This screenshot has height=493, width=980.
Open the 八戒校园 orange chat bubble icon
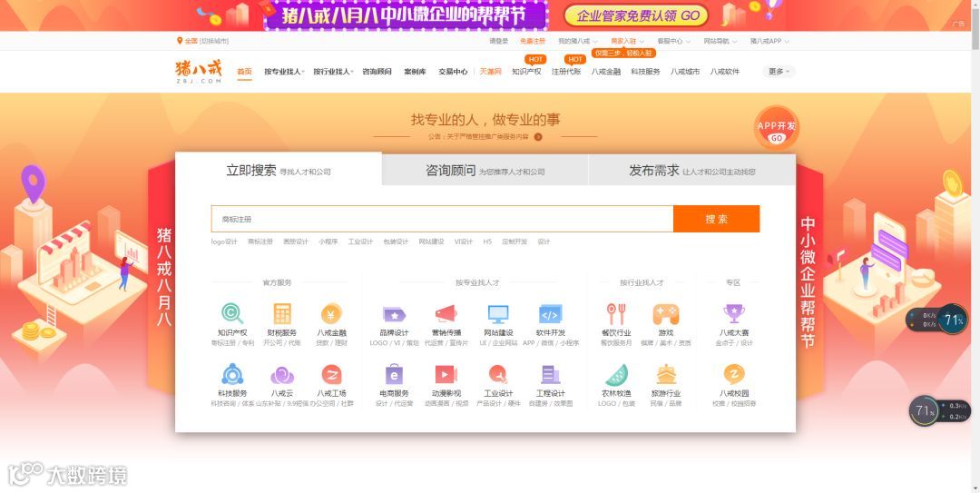click(x=734, y=374)
